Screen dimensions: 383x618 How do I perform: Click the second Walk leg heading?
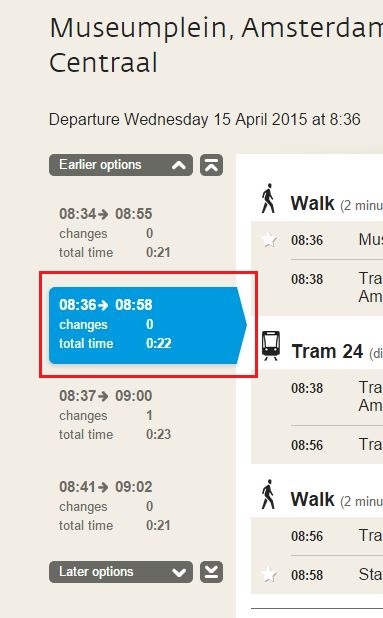click(x=312, y=499)
